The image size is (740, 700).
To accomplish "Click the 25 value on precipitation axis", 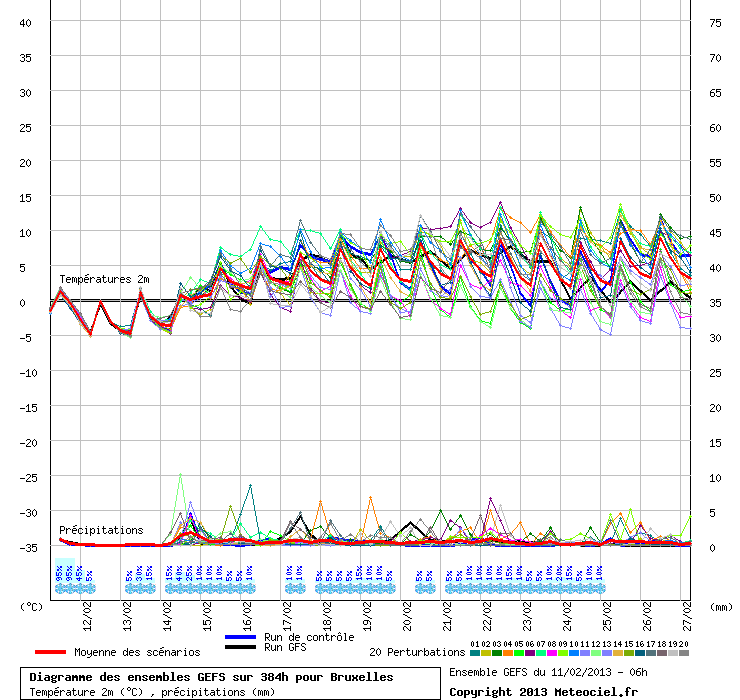I will tap(715, 373).
